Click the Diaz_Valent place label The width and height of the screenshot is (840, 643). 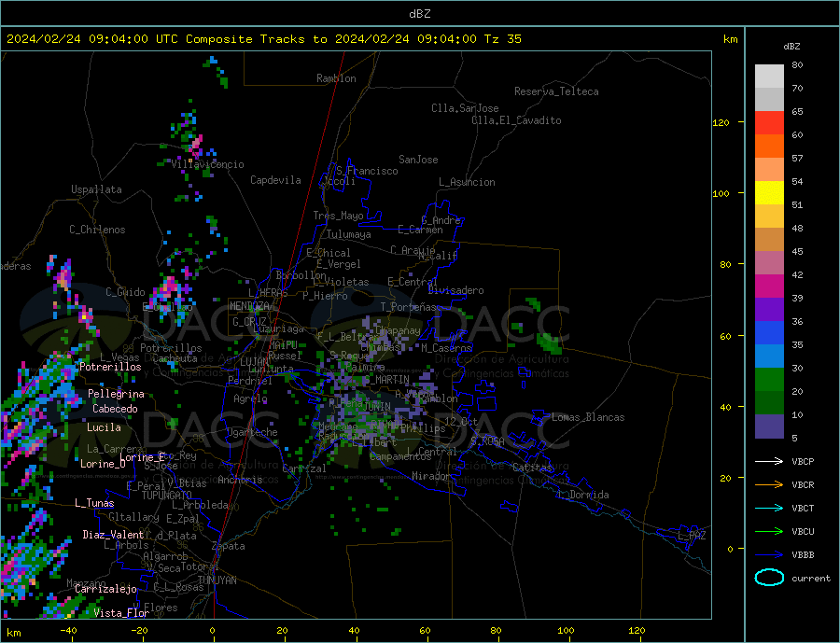click(x=114, y=535)
